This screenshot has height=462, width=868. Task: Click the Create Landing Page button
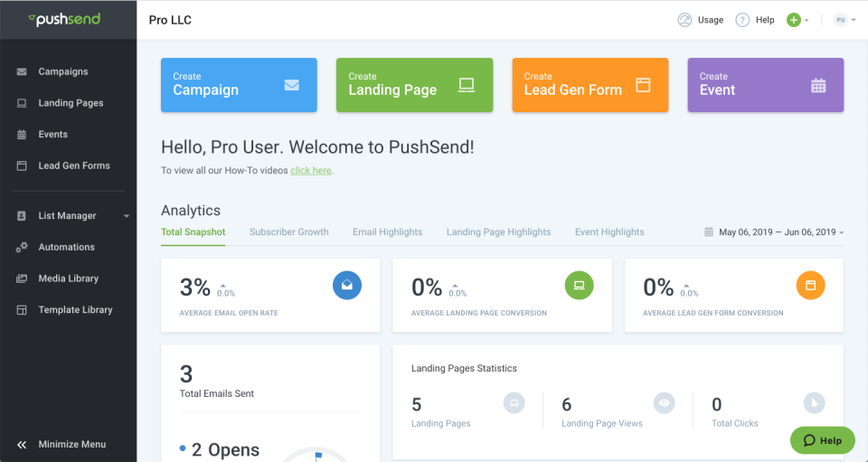pyautogui.click(x=415, y=85)
